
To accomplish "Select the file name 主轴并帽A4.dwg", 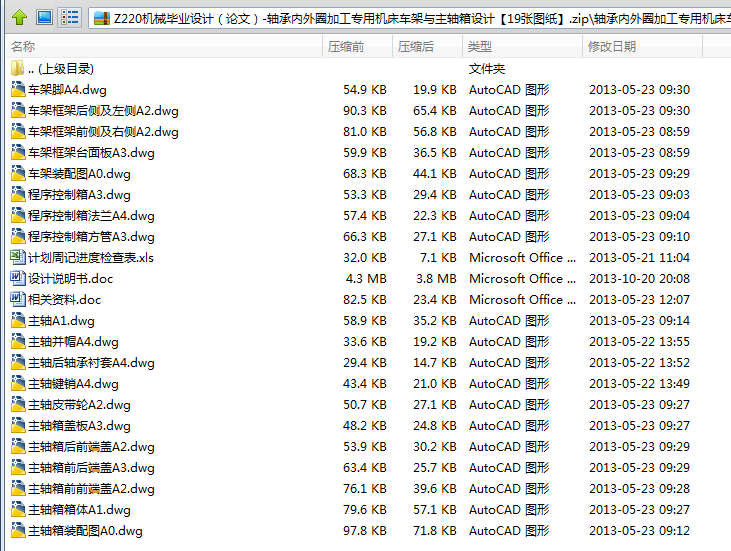I will pos(73,342).
